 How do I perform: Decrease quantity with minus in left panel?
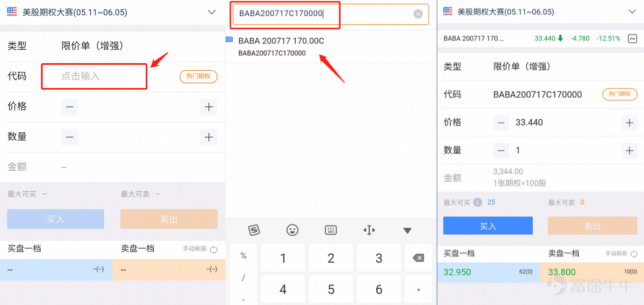[x=70, y=137]
